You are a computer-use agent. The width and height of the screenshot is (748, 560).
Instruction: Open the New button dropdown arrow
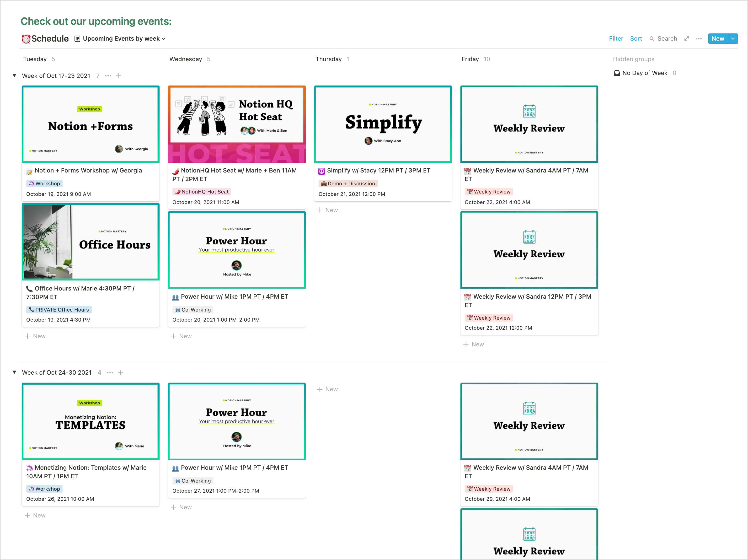click(733, 38)
